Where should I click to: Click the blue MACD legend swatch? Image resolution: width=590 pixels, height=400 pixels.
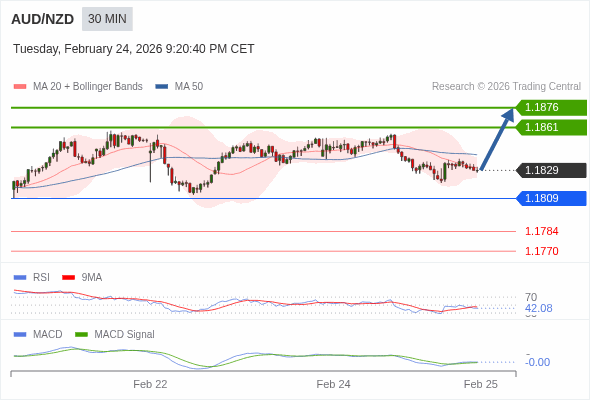pos(20,335)
